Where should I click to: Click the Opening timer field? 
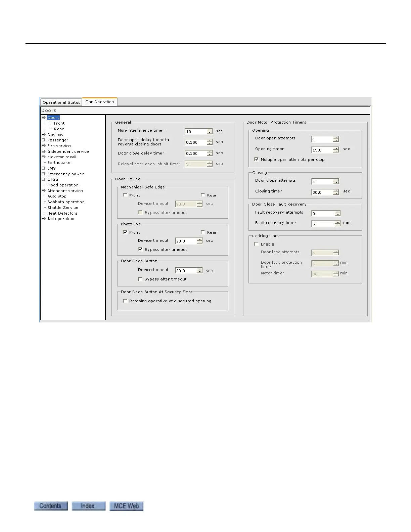pyautogui.click(x=322, y=150)
